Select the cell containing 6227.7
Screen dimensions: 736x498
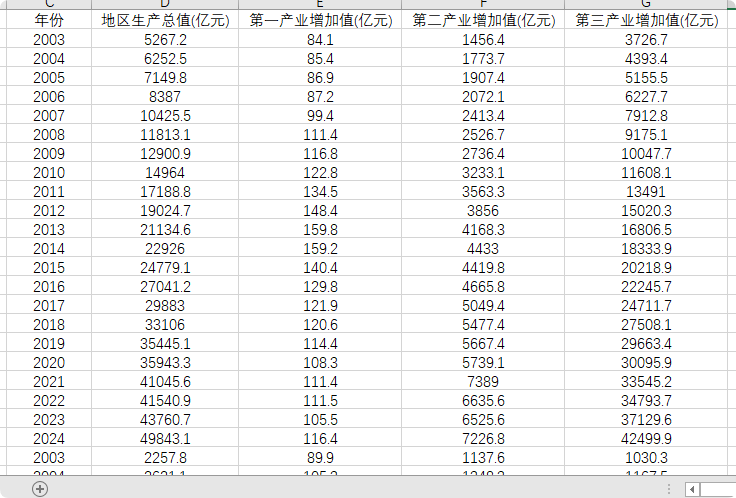coord(646,97)
